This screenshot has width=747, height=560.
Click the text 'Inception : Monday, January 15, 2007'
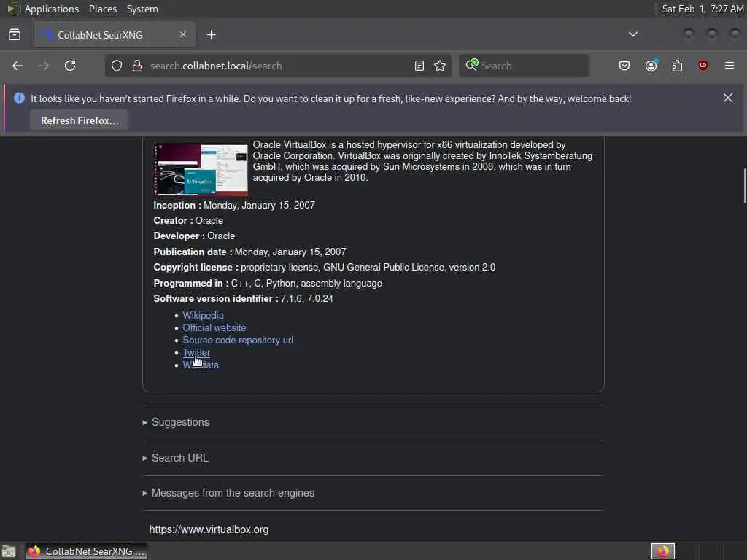234,205
